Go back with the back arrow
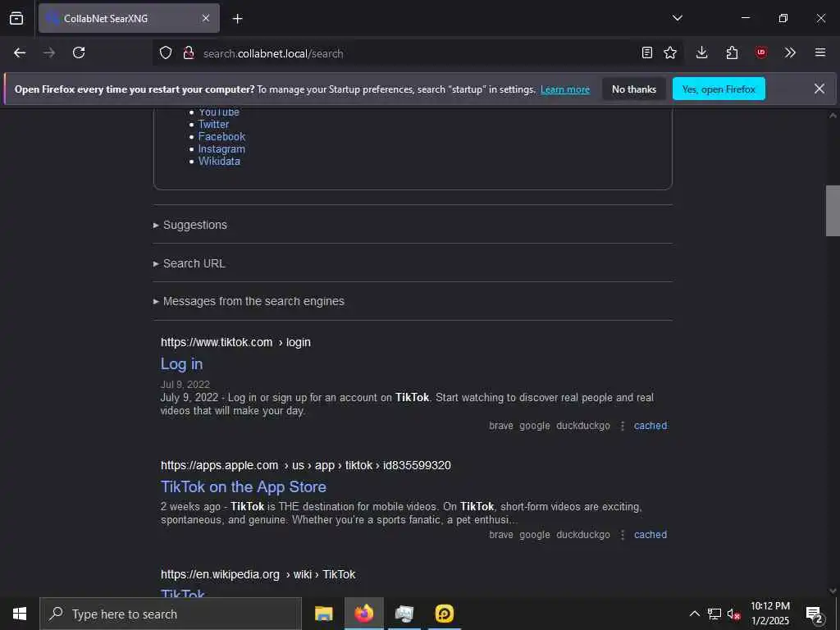The width and height of the screenshot is (840, 630). coord(20,52)
